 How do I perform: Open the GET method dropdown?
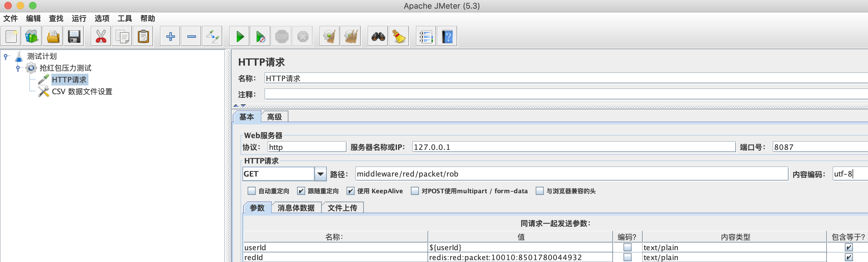pos(320,174)
